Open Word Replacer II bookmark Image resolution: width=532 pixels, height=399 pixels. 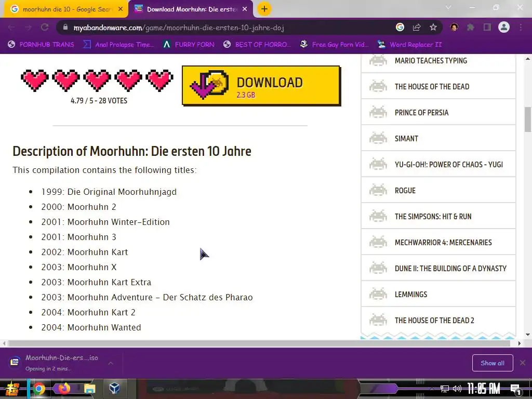point(409,45)
